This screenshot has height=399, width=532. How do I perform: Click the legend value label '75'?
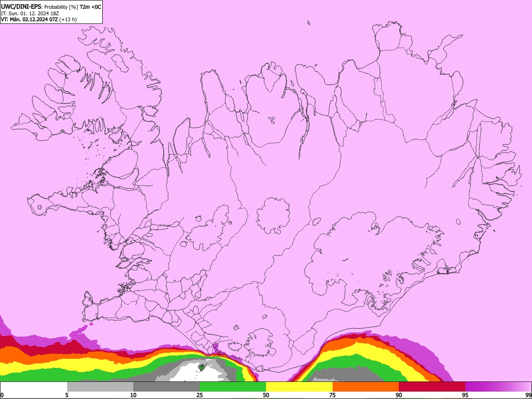click(333, 395)
